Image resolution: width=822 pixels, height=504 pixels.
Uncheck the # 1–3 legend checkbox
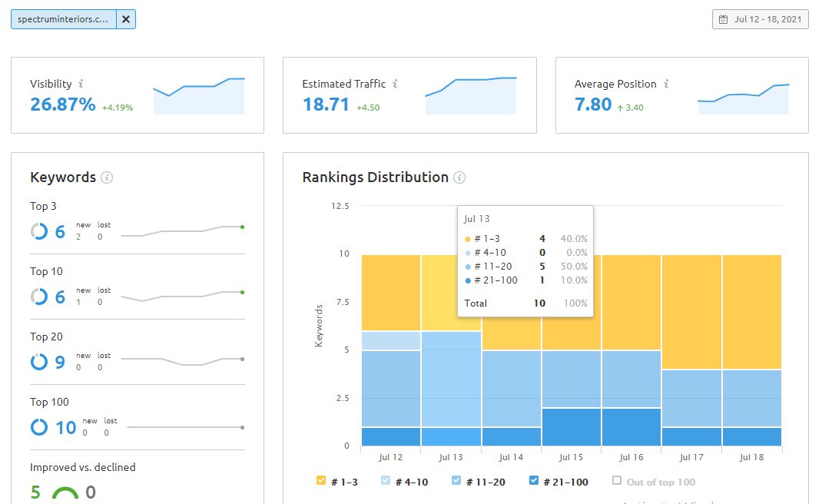[x=321, y=481]
